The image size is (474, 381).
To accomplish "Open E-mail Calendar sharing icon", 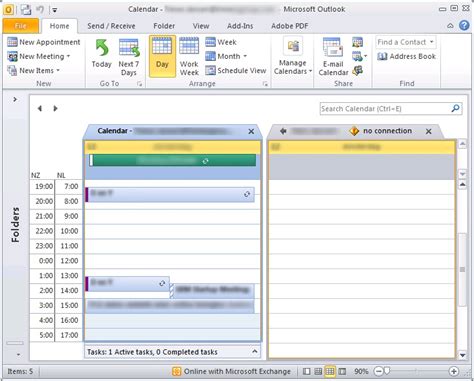I will click(x=333, y=47).
